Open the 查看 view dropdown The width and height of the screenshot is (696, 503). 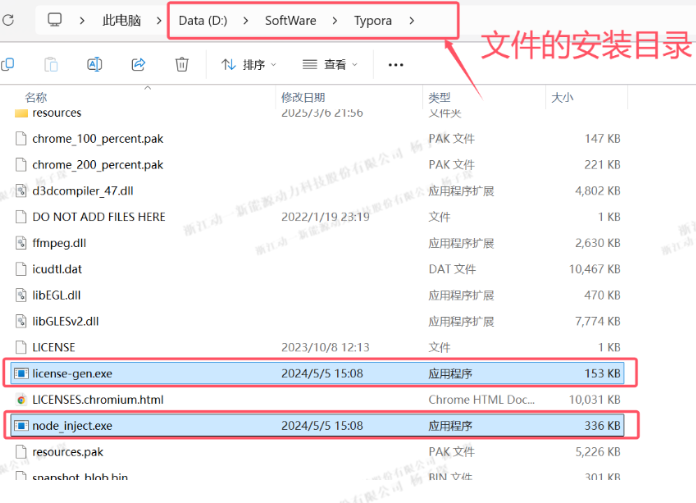(x=329, y=65)
